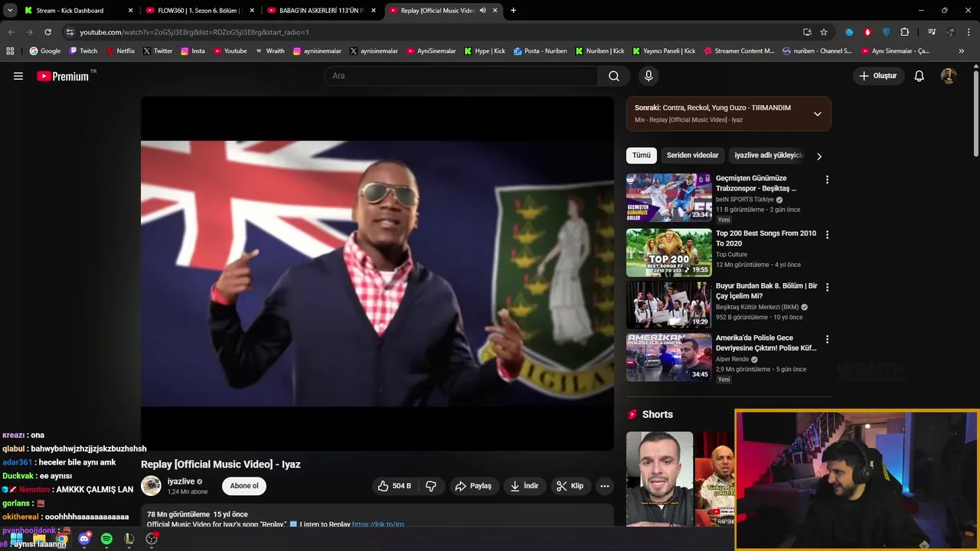Click the page vertical scrollbar

[x=975, y=112]
